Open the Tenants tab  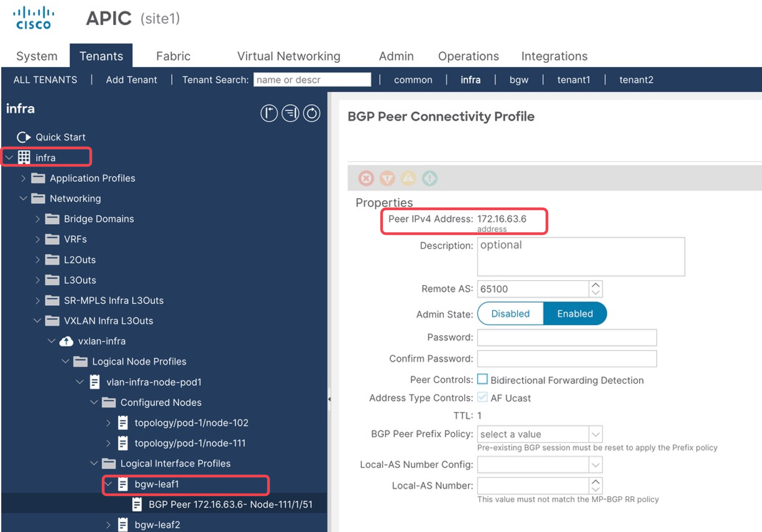pos(101,56)
